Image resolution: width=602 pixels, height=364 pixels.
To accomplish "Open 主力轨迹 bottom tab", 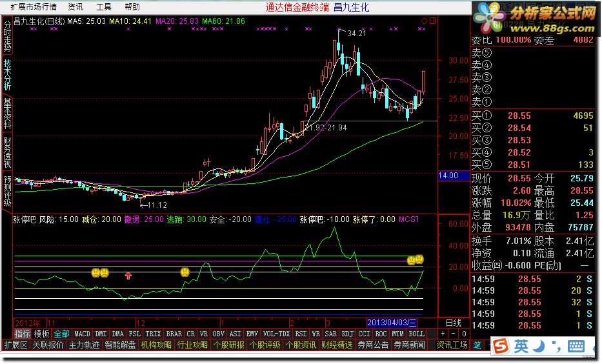I will (x=84, y=345).
